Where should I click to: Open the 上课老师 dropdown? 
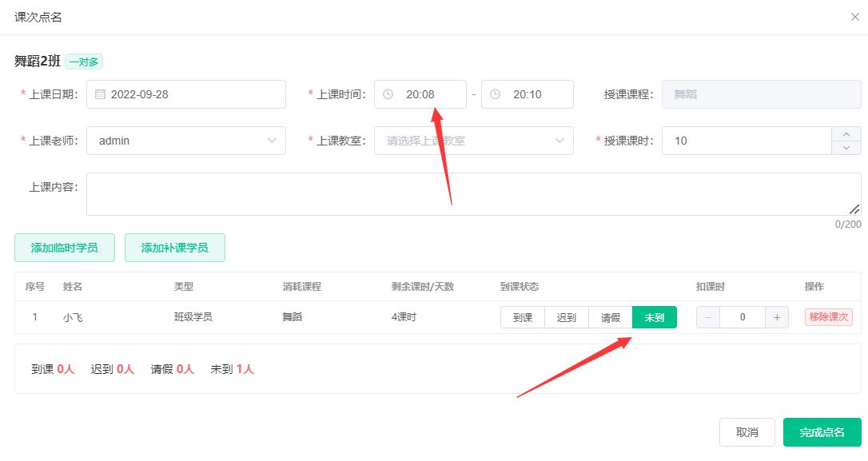(185, 140)
